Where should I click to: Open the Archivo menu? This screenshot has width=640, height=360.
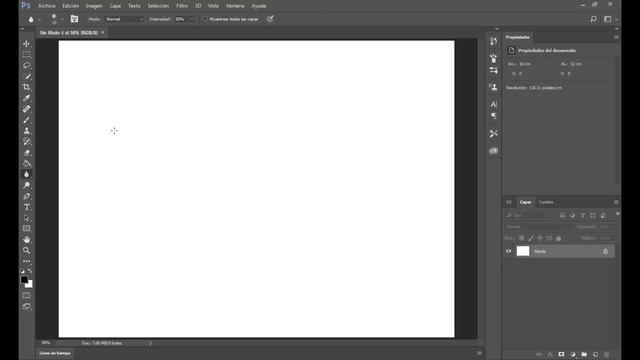pos(47,6)
